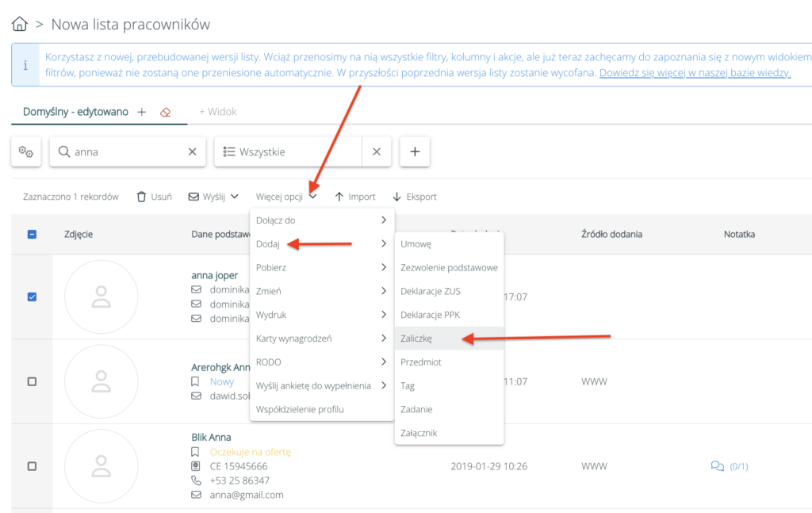Viewport: 812px width, 513px height.
Task: Click the 'Wszystkie' filter field
Action: (x=289, y=151)
